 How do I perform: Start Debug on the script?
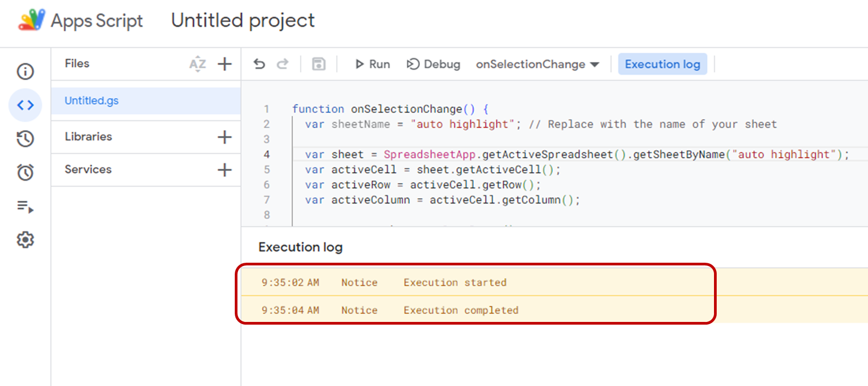click(433, 64)
